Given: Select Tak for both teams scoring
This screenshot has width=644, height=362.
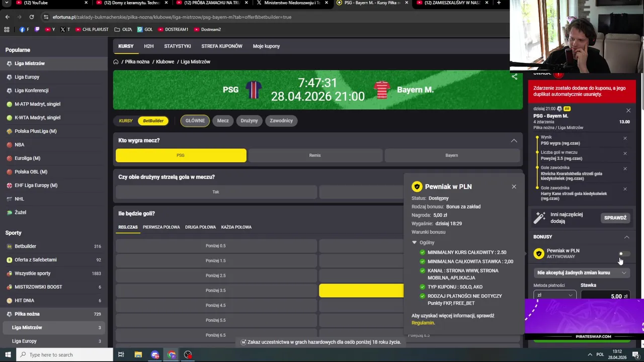Looking at the screenshot, I should (x=216, y=192).
